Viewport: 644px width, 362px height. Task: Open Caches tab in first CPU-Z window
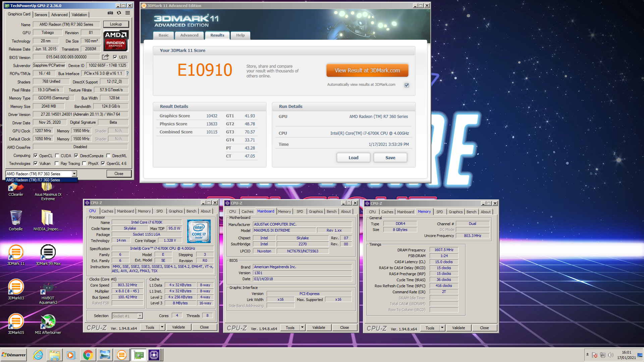click(107, 211)
